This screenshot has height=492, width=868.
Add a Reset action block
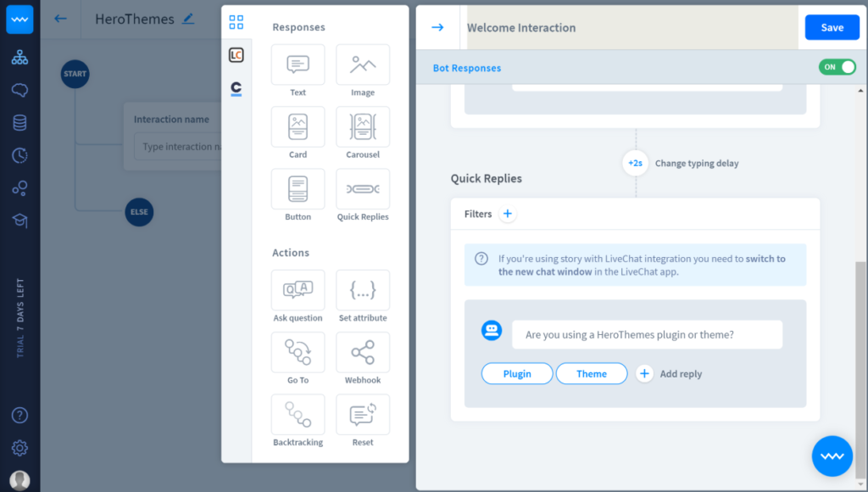click(x=363, y=415)
